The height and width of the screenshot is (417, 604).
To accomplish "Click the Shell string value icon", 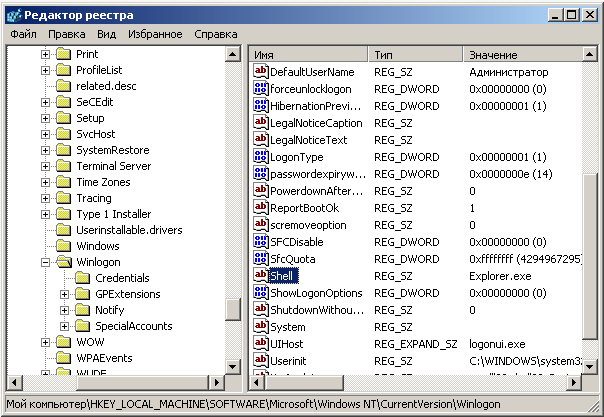I will (260, 275).
